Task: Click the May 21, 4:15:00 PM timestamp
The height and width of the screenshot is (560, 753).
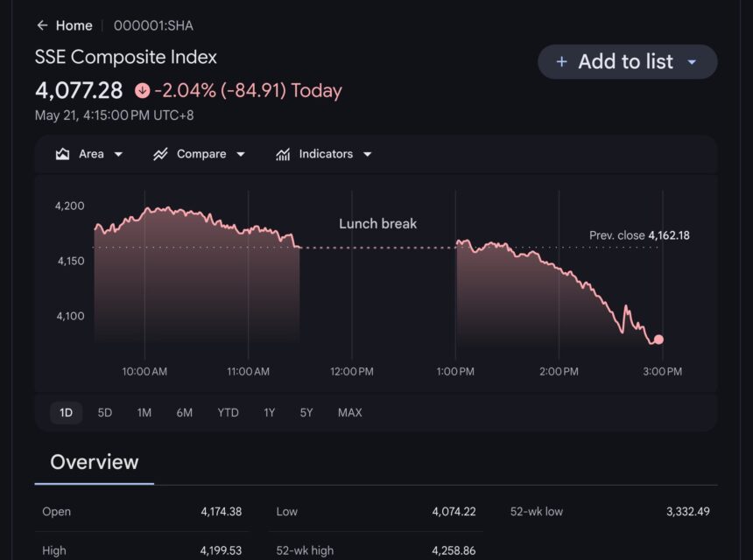Action: 115,115
